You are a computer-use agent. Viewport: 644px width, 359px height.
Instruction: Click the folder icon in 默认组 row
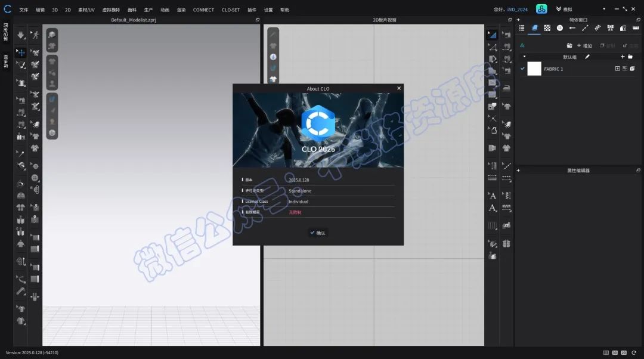point(630,57)
